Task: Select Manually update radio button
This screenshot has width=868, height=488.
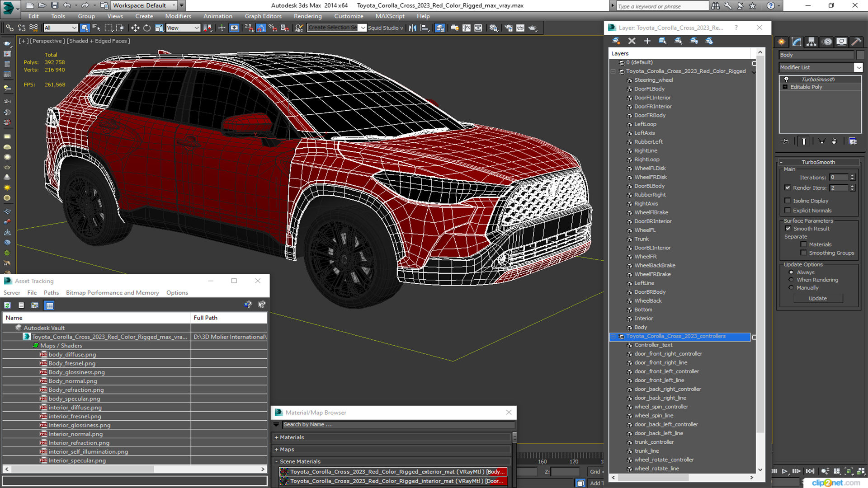Action: [x=791, y=288]
